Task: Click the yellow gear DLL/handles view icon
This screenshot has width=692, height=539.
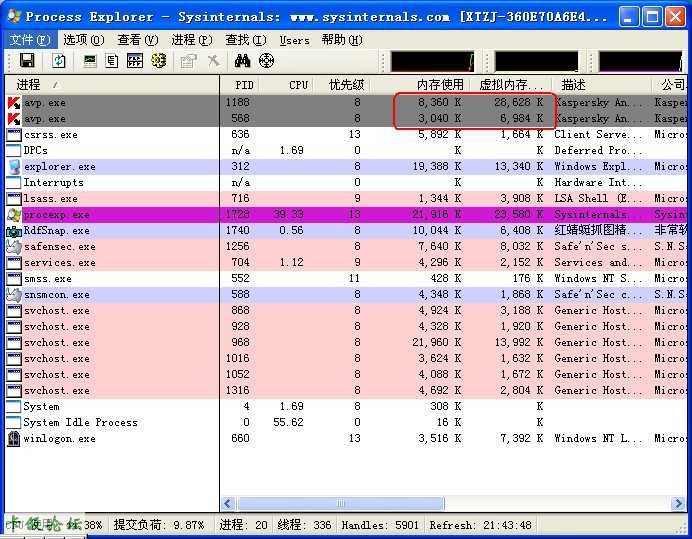Action: [x=159, y=60]
